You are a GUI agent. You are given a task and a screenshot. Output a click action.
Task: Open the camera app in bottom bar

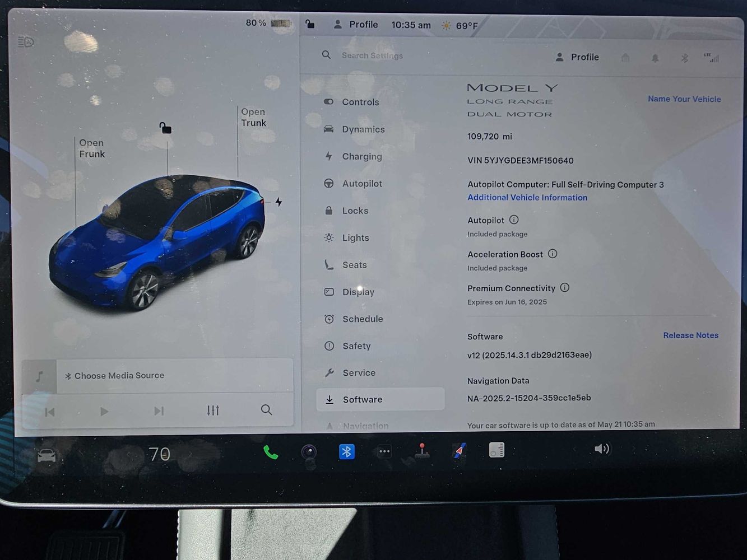(309, 452)
